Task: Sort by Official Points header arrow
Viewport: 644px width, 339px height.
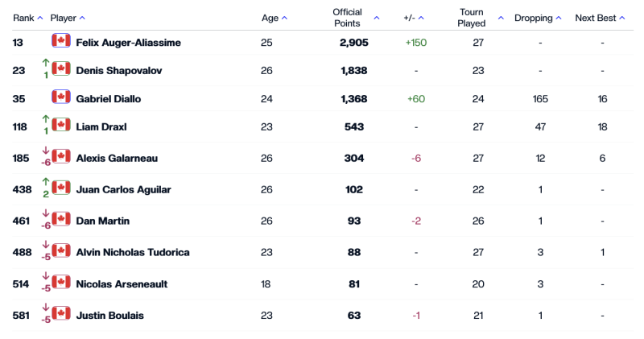Action: point(377,18)
